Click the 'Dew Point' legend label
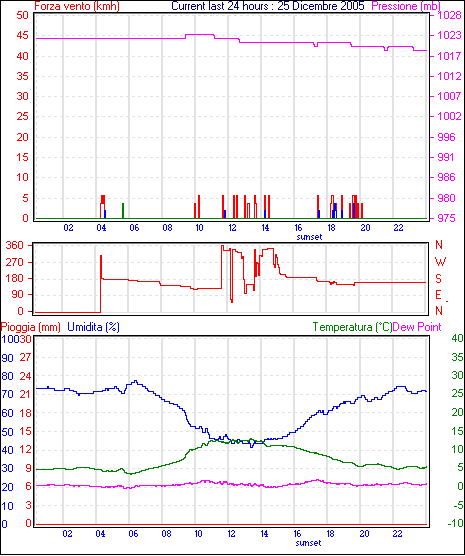The width and height of the screenshot is (465, 556). point(417,327)
